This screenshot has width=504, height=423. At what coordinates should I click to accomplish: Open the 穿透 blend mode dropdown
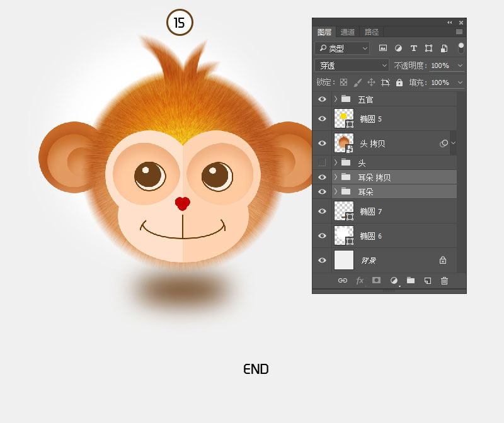[352, 65]
